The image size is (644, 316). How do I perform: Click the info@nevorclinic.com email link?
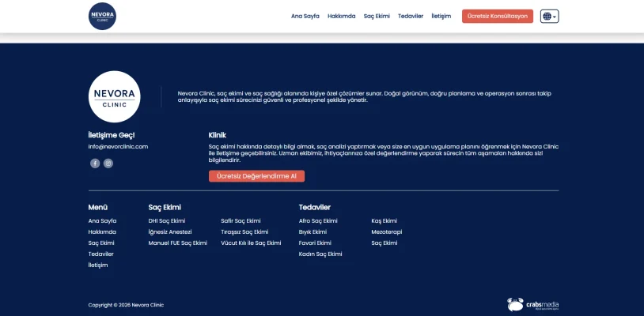[x=119, y=147]
